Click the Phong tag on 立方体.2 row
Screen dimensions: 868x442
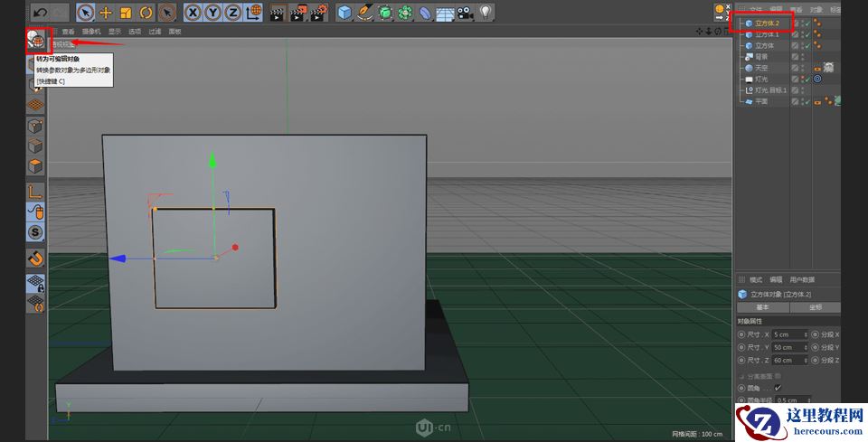click(x=817, y=24)
